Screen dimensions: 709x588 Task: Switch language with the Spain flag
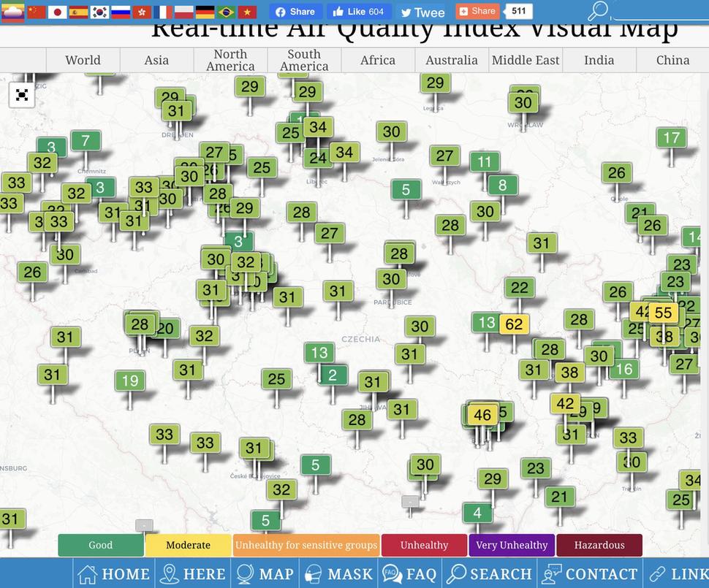coord(79,12)
